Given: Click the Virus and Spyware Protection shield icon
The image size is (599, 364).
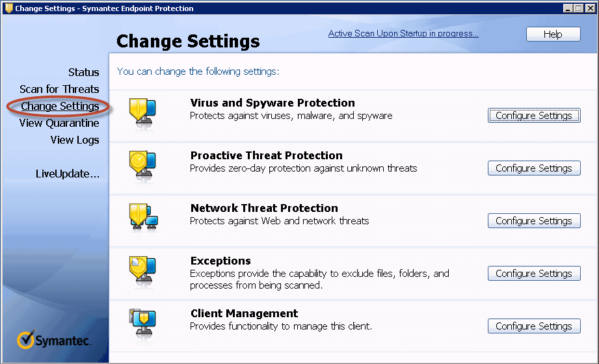Looking at the screenshot, I should [142, 112].
